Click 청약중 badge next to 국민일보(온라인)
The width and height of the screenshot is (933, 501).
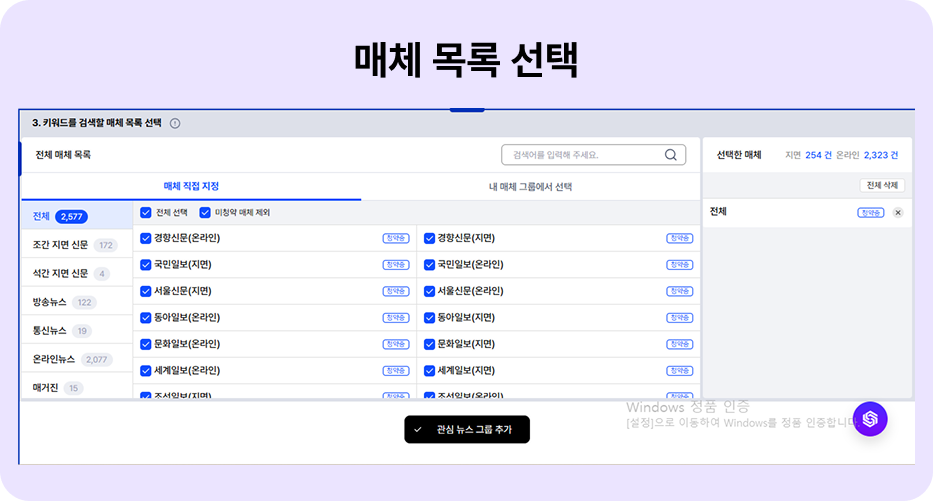pyautogui.click(x=680, y=265)
